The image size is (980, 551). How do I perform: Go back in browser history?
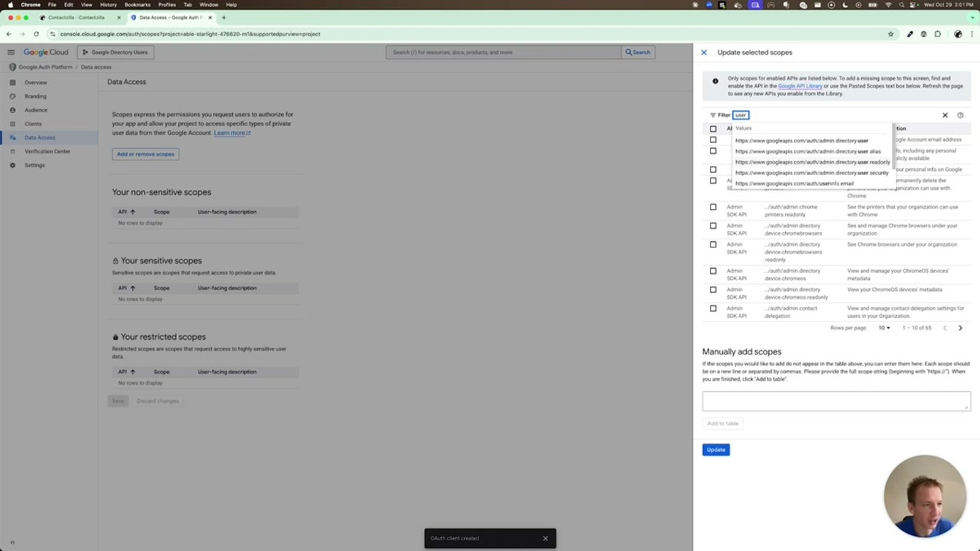click(x=9, y=34)
